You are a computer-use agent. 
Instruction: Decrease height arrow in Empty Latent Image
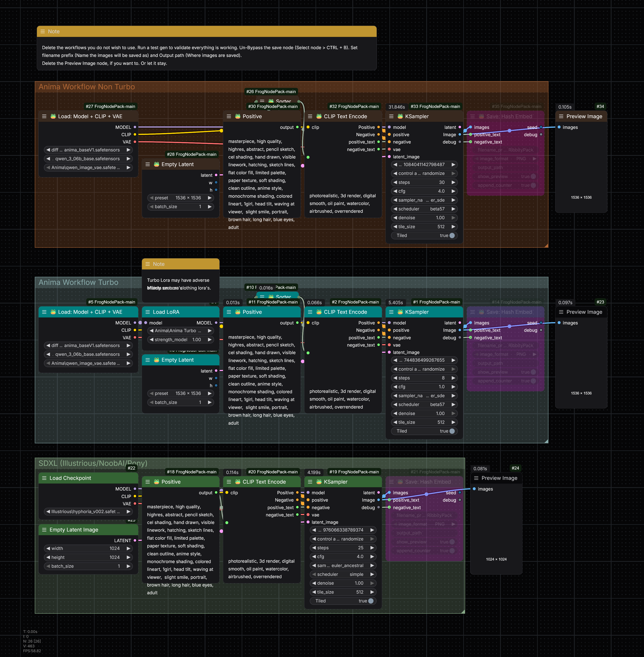(48, 557)
